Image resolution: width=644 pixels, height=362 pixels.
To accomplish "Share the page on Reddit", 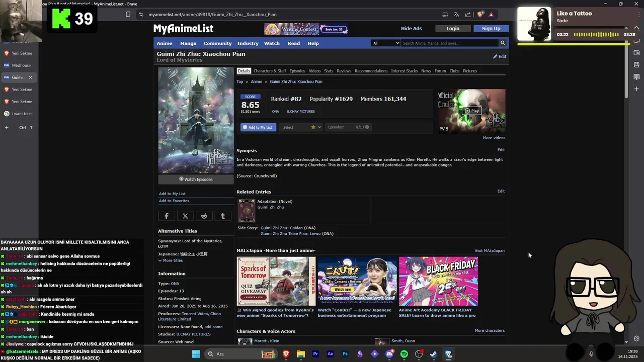I will point(204,216).
